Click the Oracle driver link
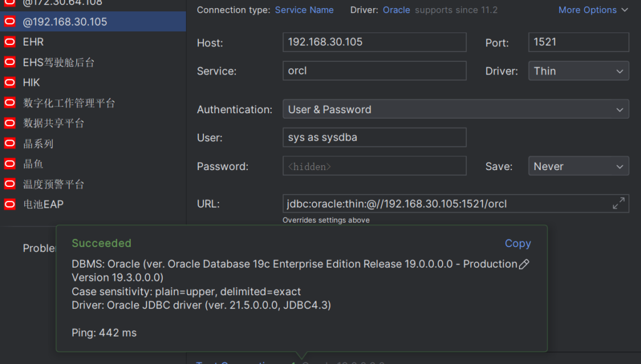 click(396, 10)
